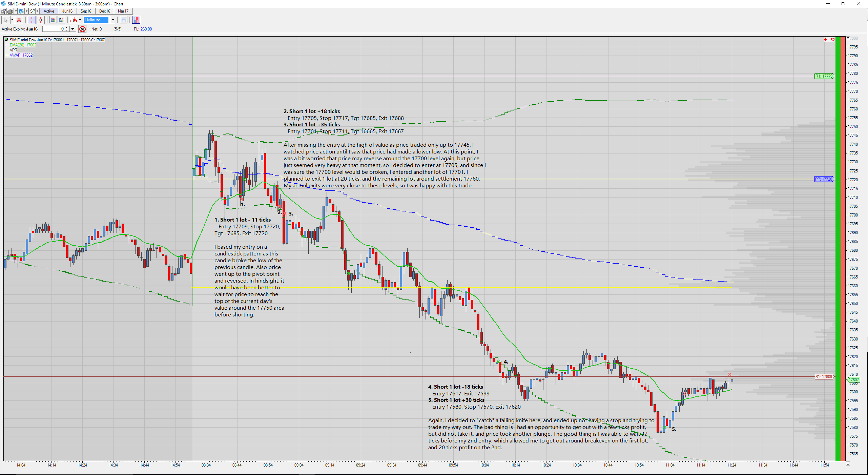This screenshot has width=868, height=475.
Task: Click the '2. Short 1 lot +18 ticks' annotation
Action: [x=312, y=111]
